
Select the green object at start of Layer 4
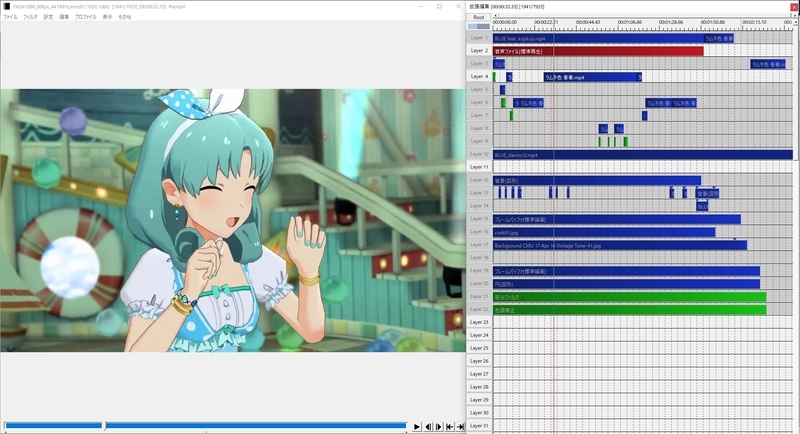pyautogui.click(x=494, y=77)
